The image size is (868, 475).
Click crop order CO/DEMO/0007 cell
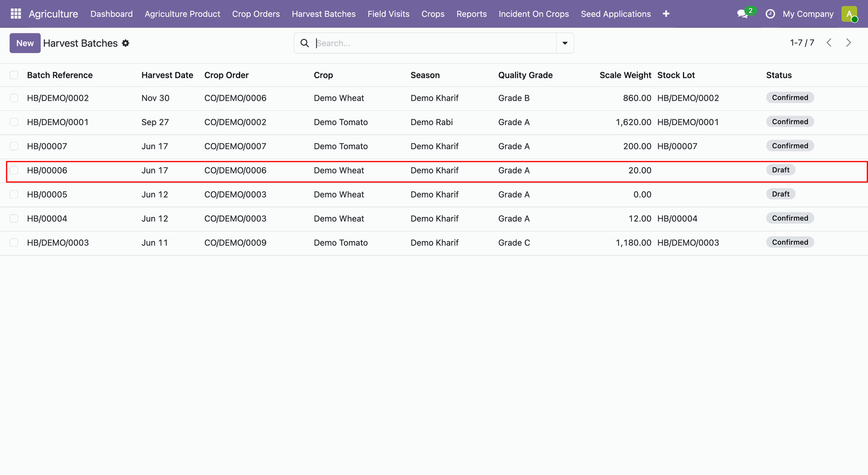coord(235,146)
